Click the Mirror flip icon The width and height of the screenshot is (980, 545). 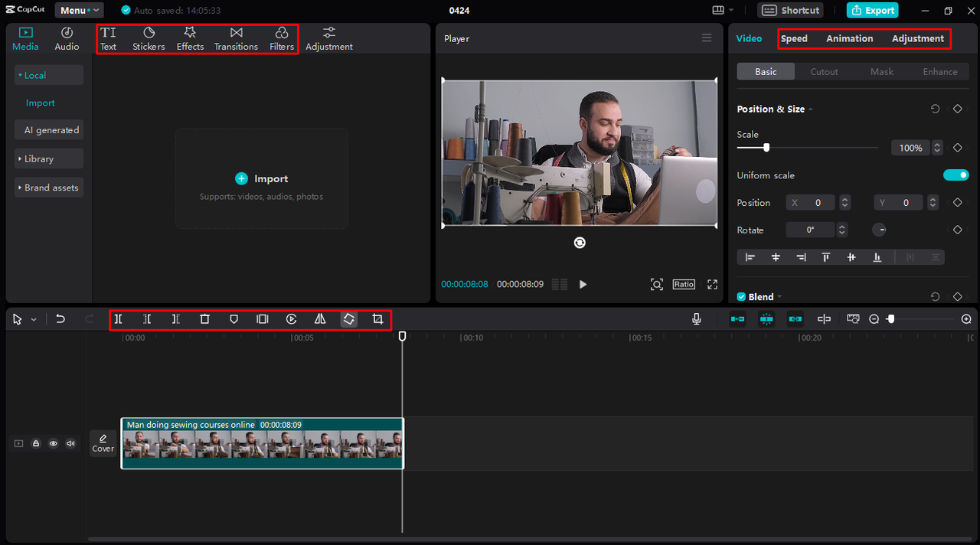(x=320, y=319)
